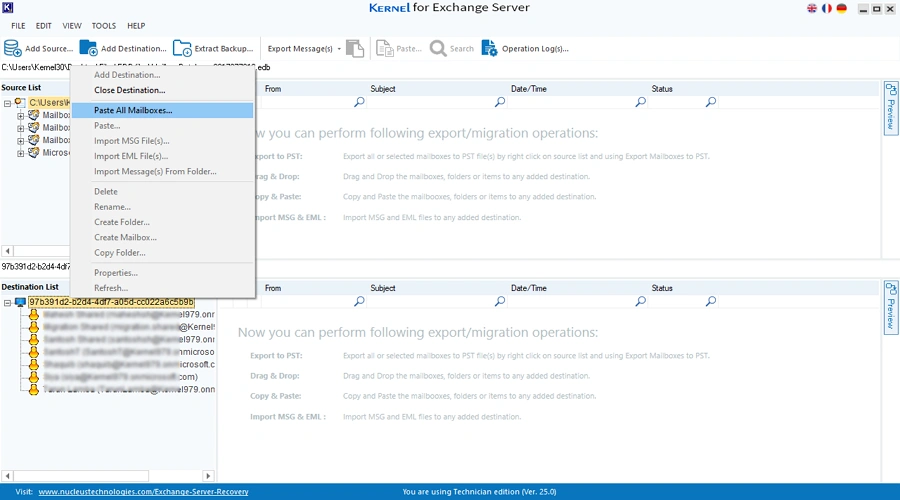Click search icon under top Subject column

pyautogui.click(x=500, y=102)
